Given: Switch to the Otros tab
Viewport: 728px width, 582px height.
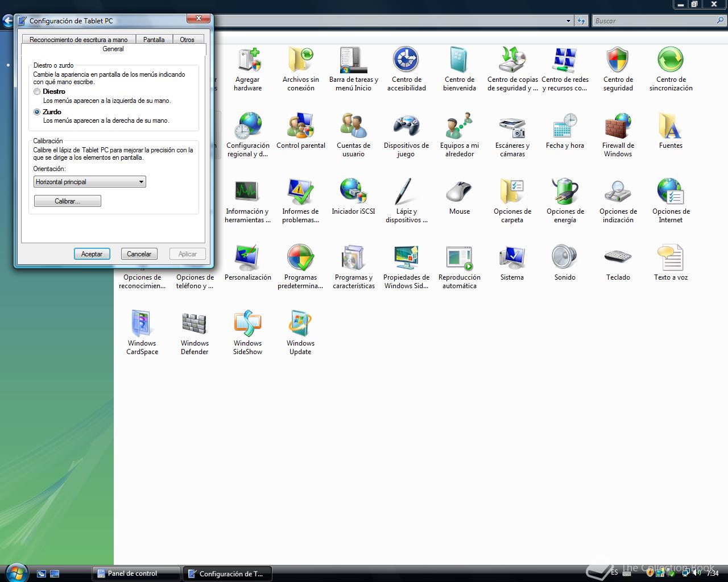Looking at the screenshot, I should [x=187, y=40].
